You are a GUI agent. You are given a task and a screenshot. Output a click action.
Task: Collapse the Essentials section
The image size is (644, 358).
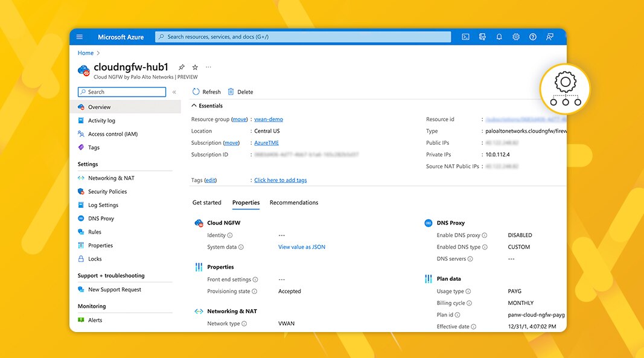194,106
